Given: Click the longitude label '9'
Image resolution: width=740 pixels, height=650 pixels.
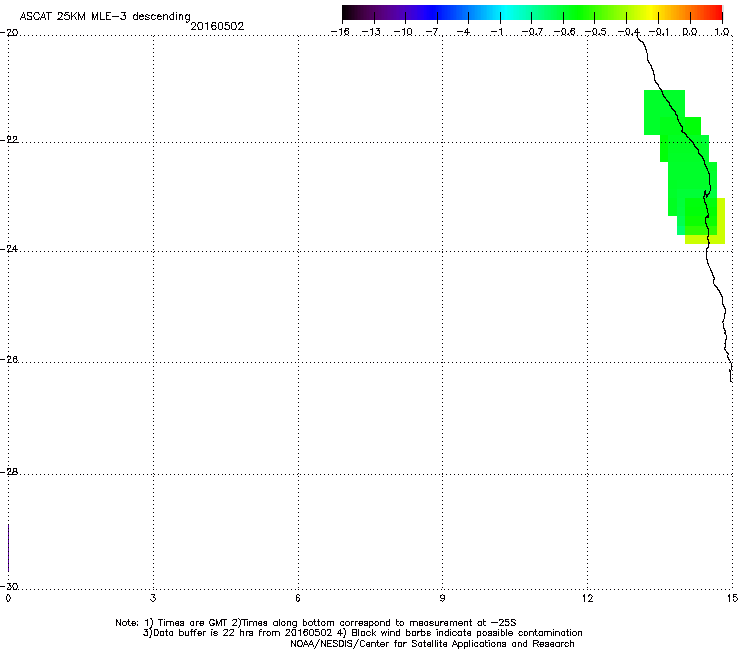Looking at the screenshot, I should click(x=442, y=599).
